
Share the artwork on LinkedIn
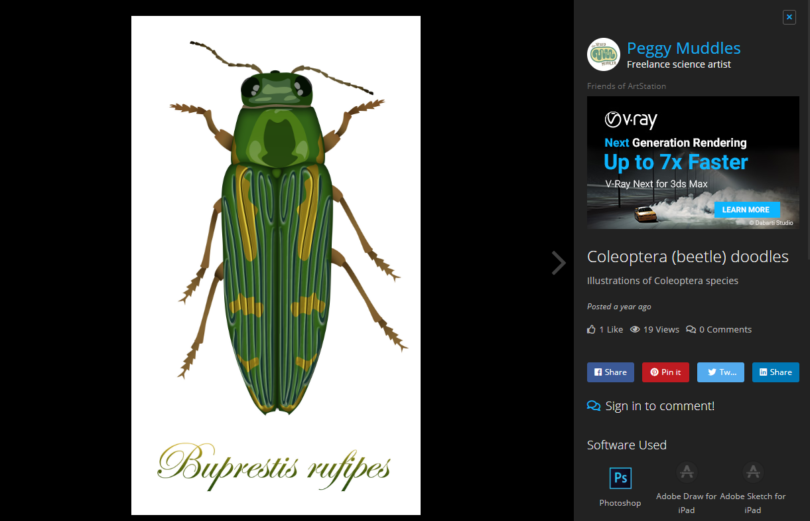pos(775,372)
